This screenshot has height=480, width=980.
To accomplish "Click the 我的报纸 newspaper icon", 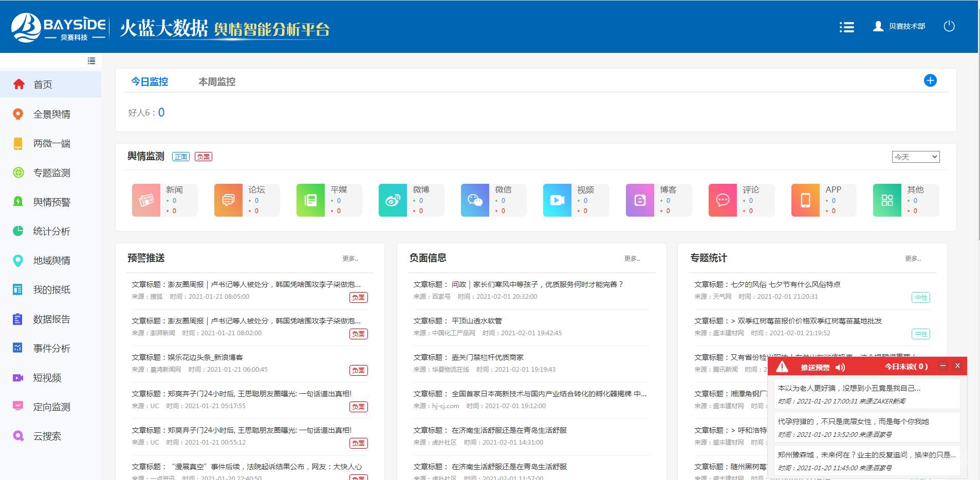I will 18,290.
